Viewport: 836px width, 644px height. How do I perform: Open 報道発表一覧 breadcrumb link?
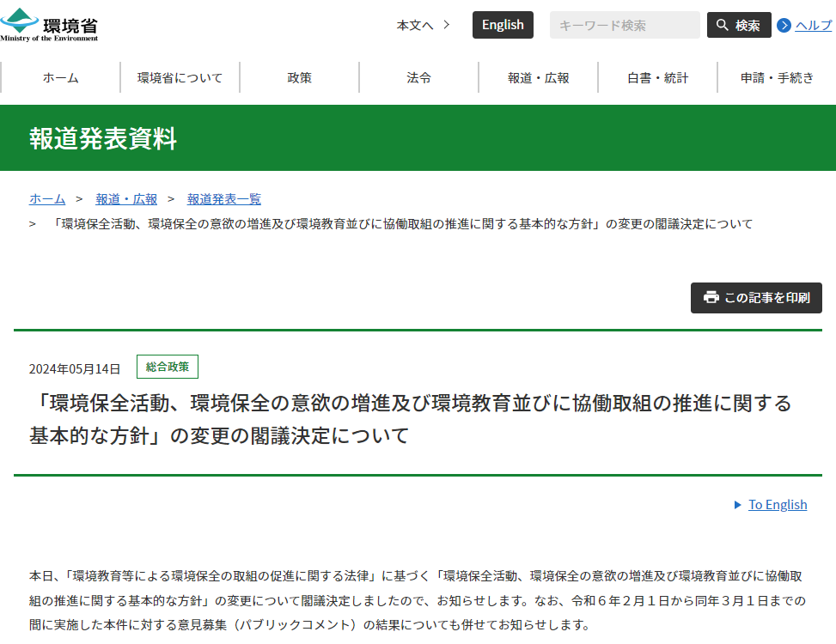pos(224,198)
